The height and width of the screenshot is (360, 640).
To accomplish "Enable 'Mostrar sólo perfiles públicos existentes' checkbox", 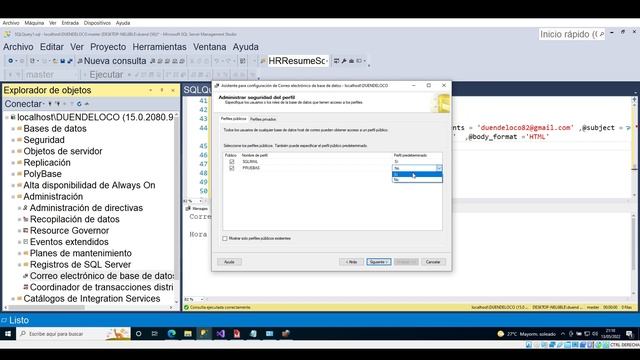I will coord(225,238).
